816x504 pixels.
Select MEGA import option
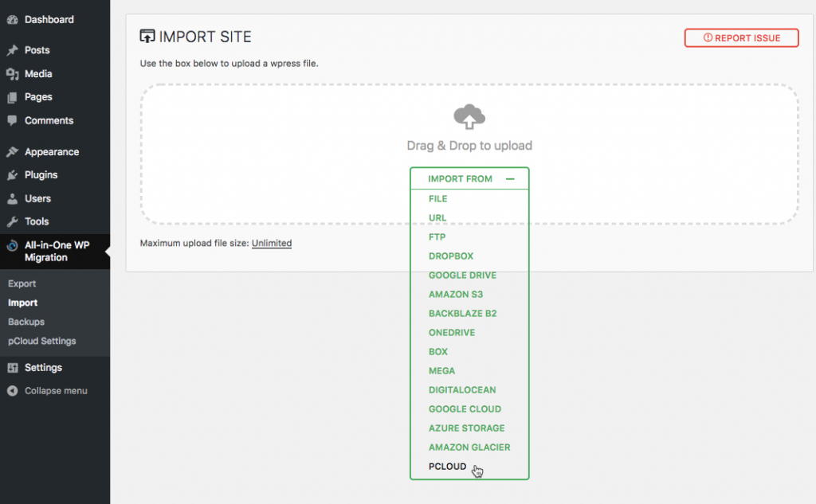pos(441,371)
